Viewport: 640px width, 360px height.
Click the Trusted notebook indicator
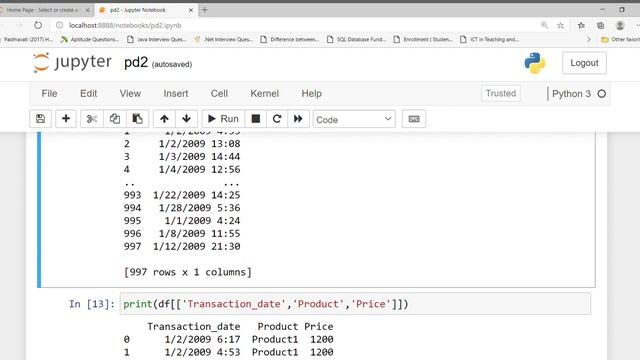tap(501, 93)
